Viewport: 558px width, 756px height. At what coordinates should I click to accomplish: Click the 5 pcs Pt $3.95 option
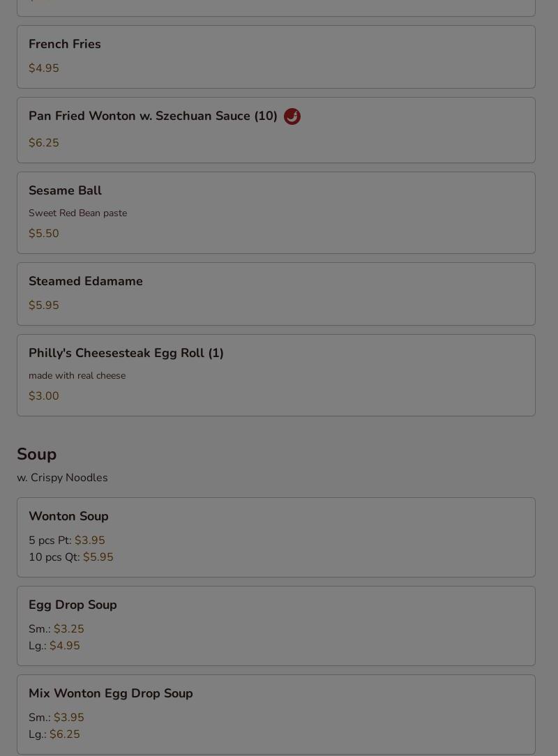tap(66, 540)
